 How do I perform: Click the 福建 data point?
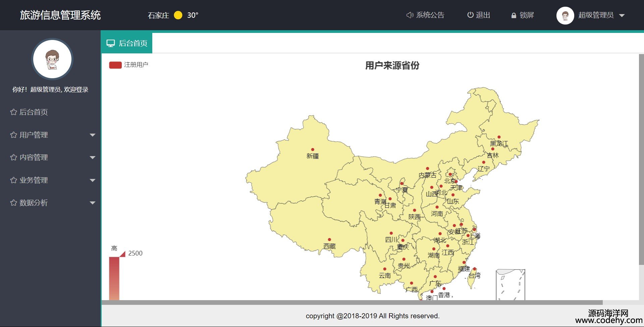click(464, 263)
